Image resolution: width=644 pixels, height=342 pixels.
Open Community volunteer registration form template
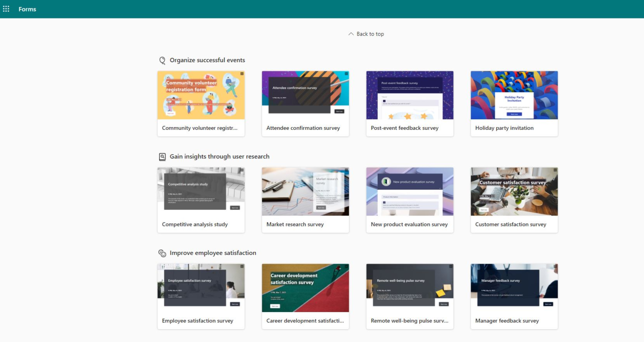[201, 95]
